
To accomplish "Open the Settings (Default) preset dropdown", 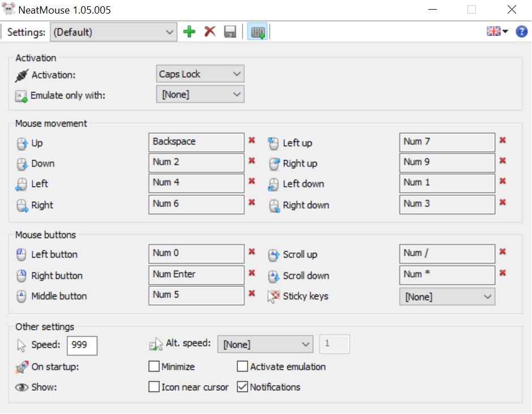I will pyautogui.click(x=113, y=32).
